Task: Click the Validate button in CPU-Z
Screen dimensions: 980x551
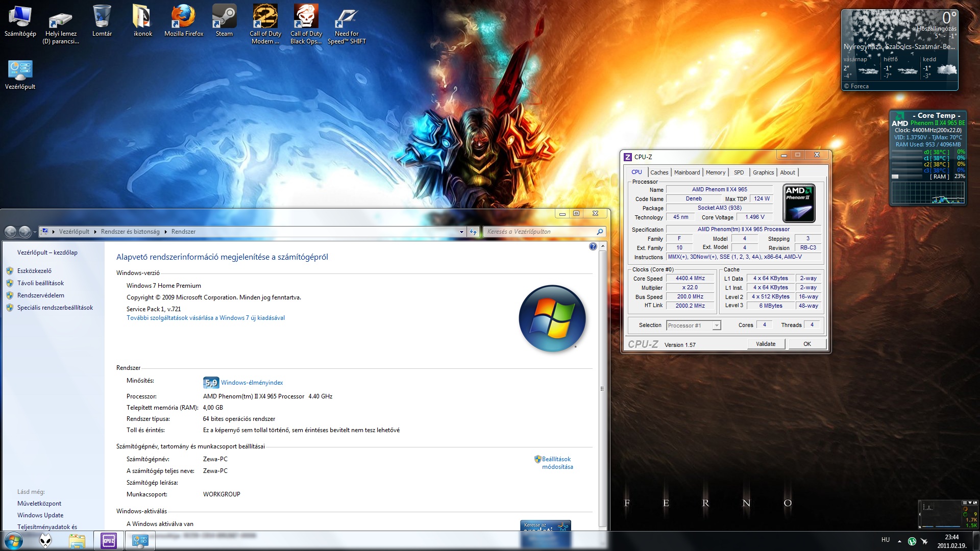Action: [x=765, y=344]
